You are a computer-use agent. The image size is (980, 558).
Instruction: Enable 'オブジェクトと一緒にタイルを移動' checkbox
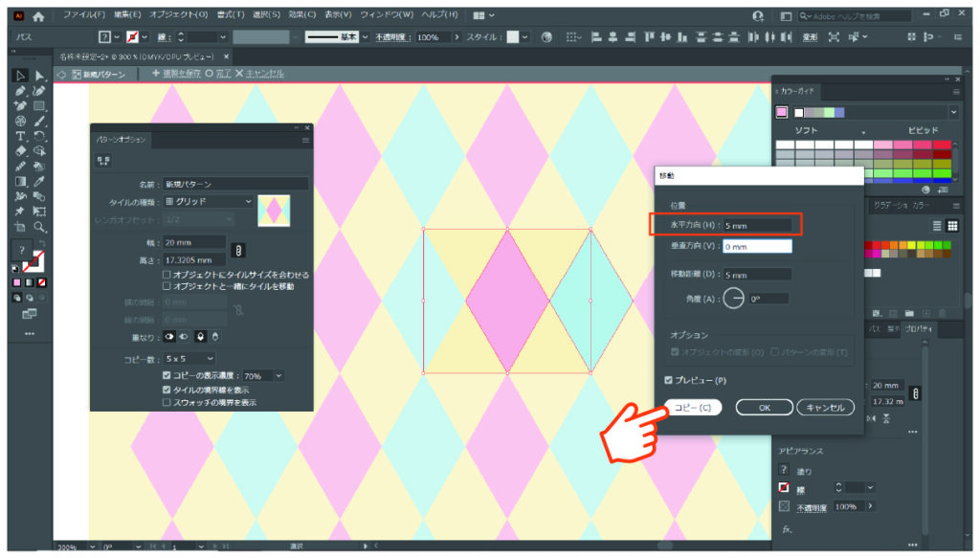167,286
